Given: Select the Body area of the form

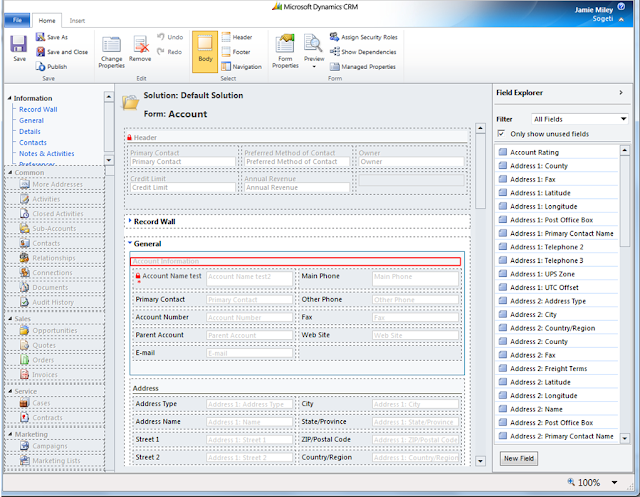Looking at the screenshot, I should coord(205,52).
